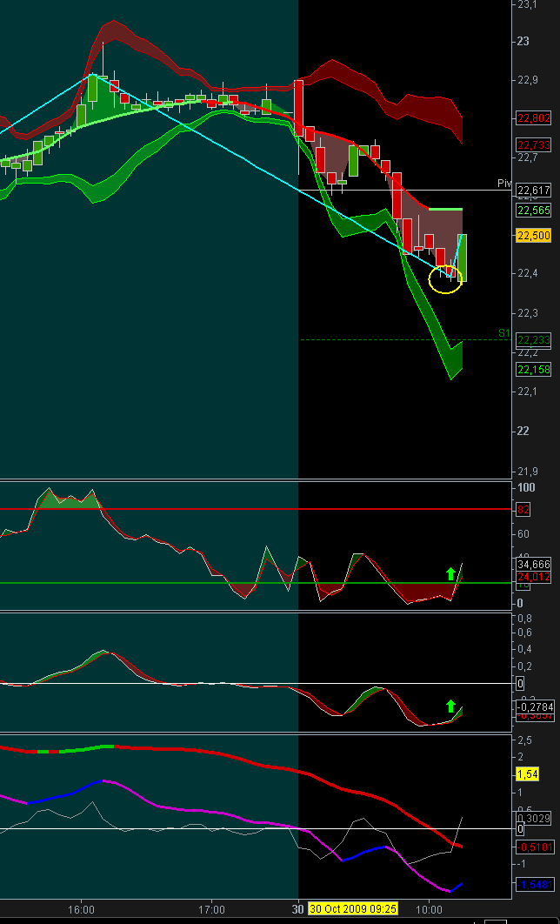Viewport: 560px width, 924px height.
Task: Click the 22,1 tick on price axis
Action: tap(526, 392)
